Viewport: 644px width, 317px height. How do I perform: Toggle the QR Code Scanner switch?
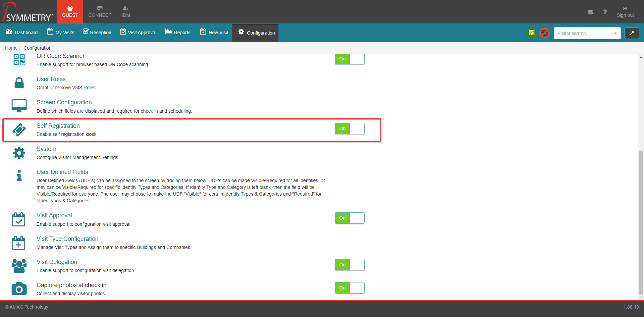click(x=350, y=59)
